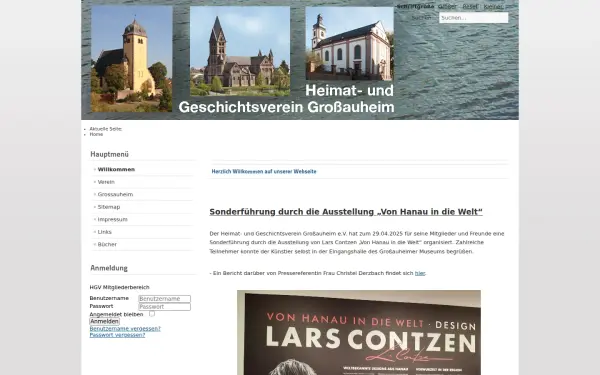Click the Kleiner font size link

coord(493,7)
